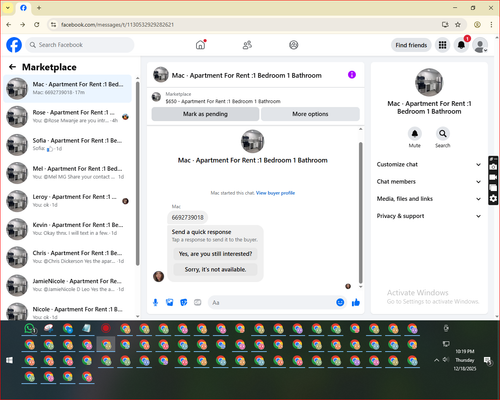Click the Aa message input field
This screenshot has width=500, height=400.
tap(272, 302)
